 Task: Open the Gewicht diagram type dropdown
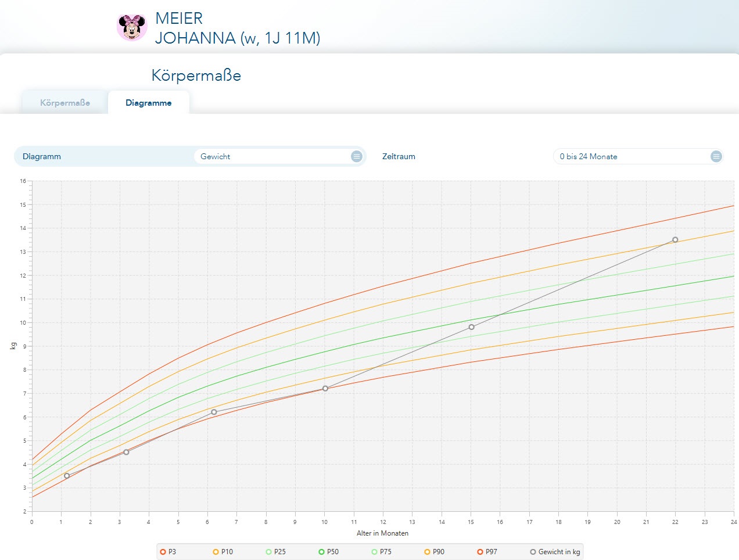point(279,156)
